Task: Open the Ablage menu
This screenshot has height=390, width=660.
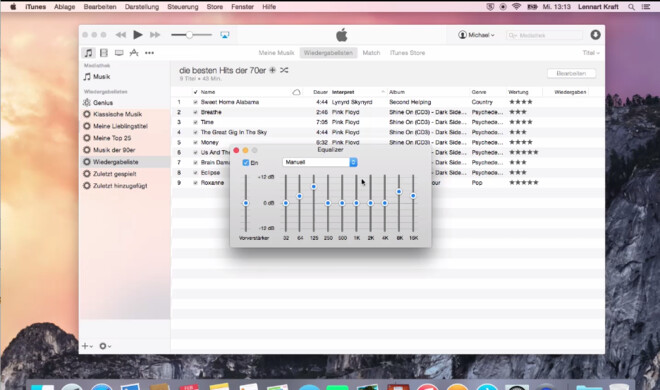Action: click(64, 7)
